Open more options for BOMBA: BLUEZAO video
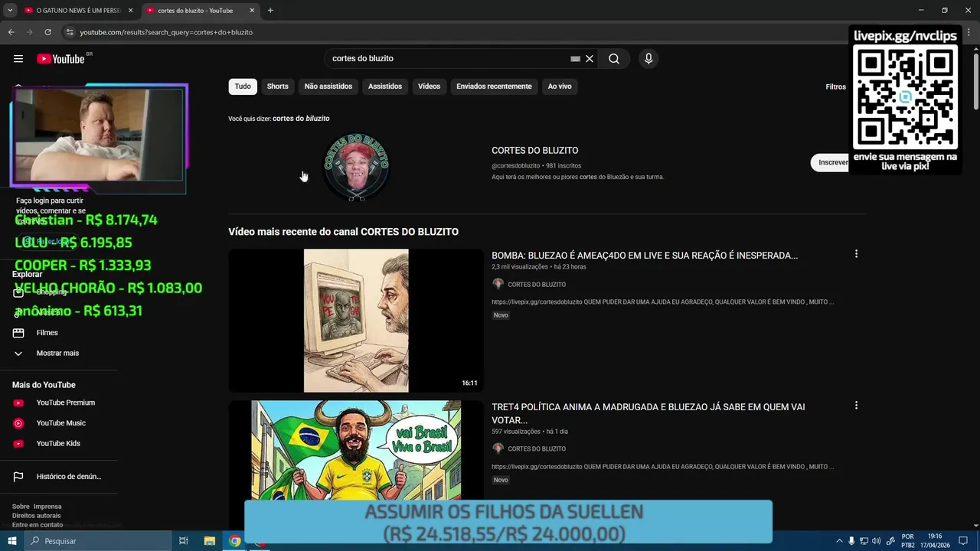Viewport: 980px width, 551px height. click(x=856, y=254)
